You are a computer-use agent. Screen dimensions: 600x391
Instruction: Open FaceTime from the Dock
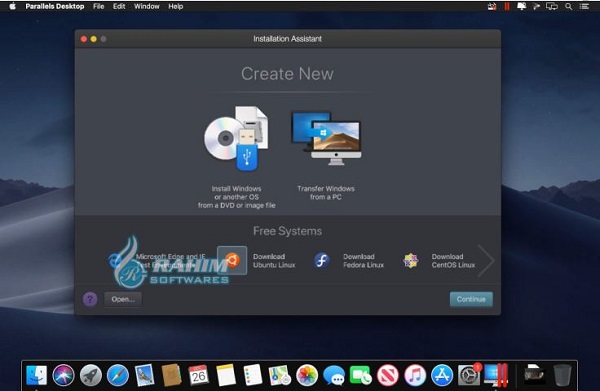(x=360, y=375)
